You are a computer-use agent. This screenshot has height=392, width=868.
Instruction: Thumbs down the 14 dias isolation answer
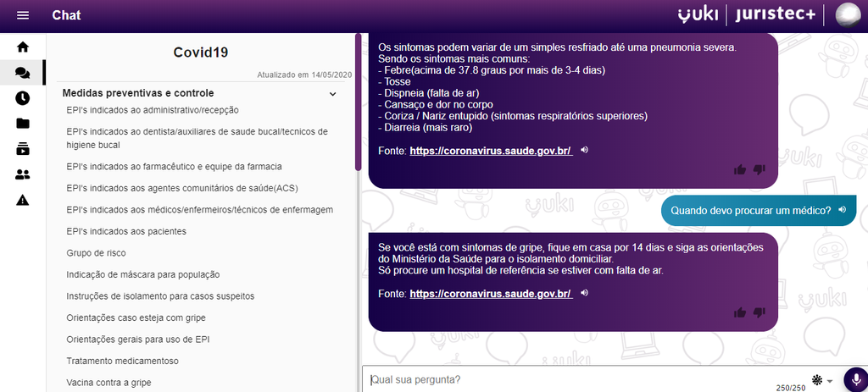(759, 313)
